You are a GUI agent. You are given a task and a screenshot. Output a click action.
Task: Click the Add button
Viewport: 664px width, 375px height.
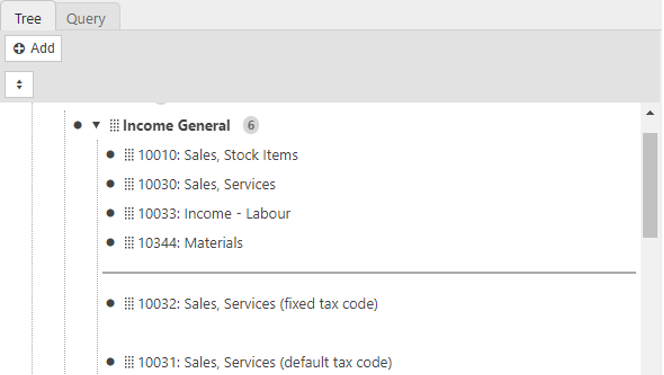tap(33, 49)
